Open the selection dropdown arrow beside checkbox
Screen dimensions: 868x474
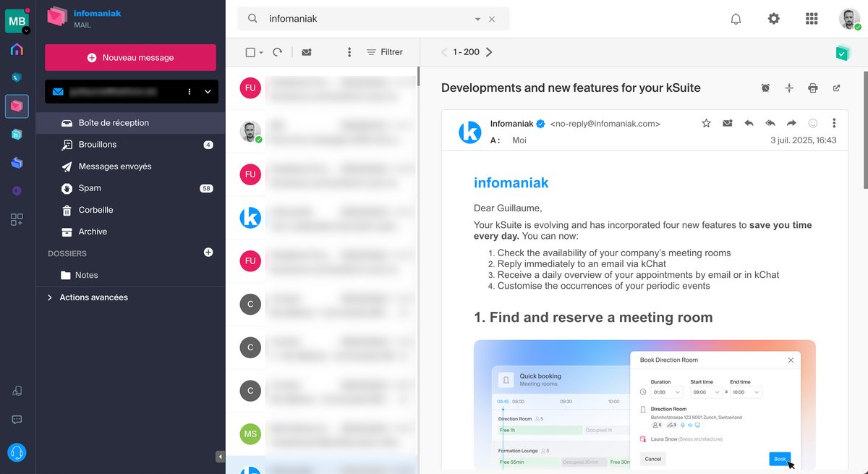click(x=261, y=53)
